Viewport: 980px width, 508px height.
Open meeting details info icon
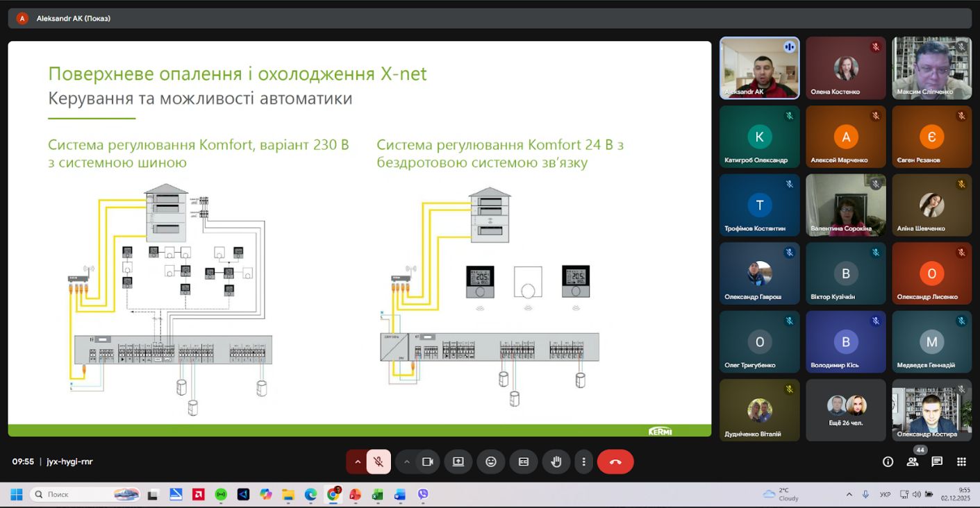click(888, 462)
